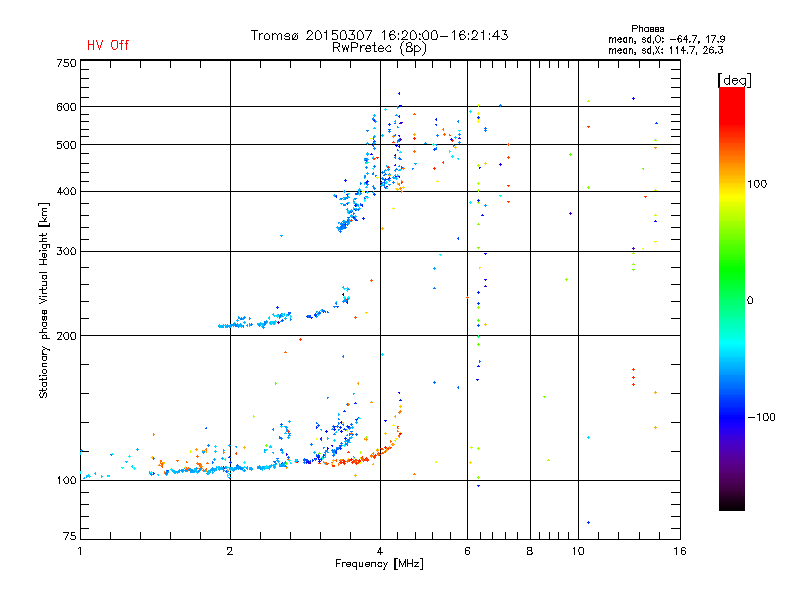Image resolution: width=800 pixels, height=600 pixels.
Task: Click the y-axis tick label '200'
Action: coord(66,336)
